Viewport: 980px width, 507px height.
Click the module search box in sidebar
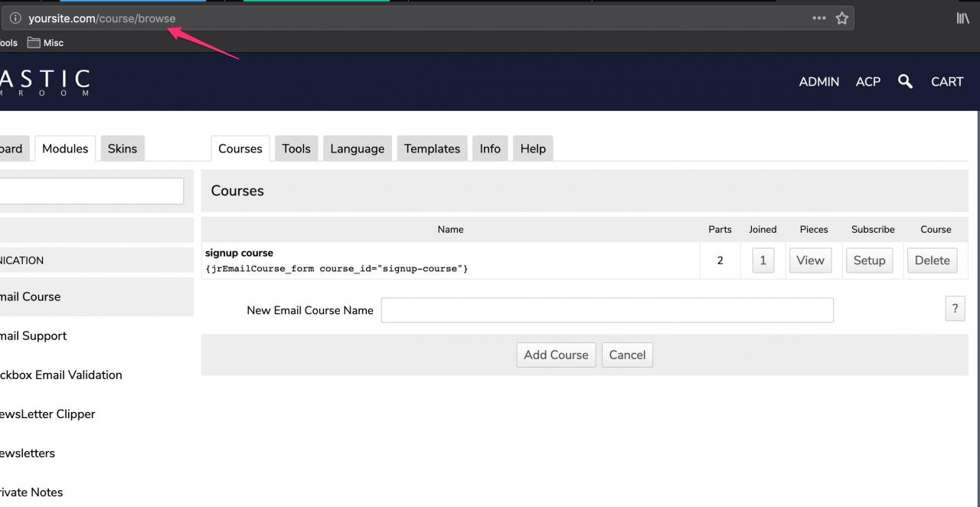[x=92, y=191]
